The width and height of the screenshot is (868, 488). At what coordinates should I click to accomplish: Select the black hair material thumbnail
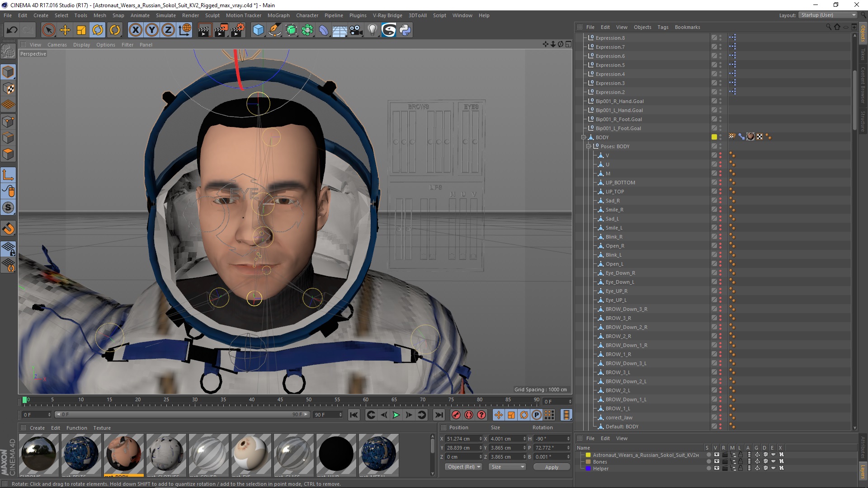click(336, 454)
